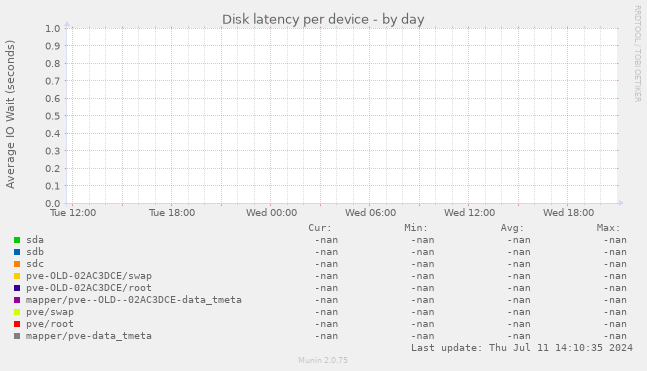Click the sdc Avg -nan value
This screenshot has width=647, height=371.
coord(519,264)
